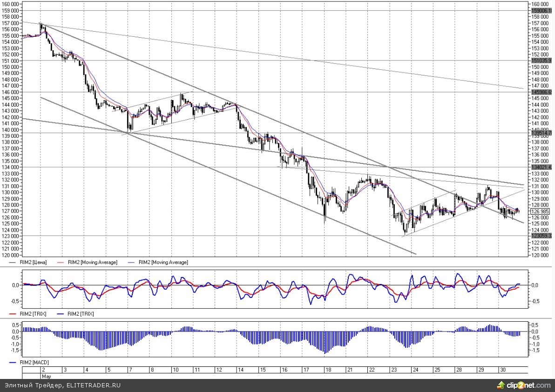Select the 145986 level price tag

point(541,92)
